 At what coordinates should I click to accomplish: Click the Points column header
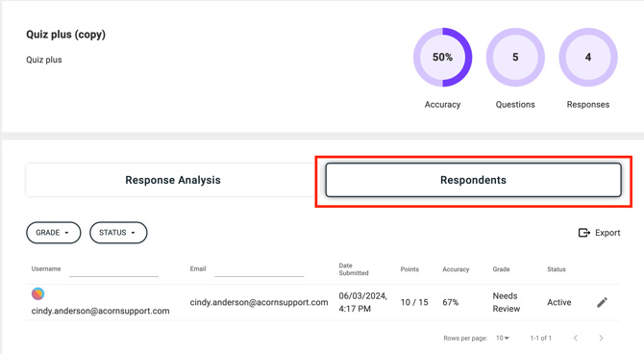409,269
